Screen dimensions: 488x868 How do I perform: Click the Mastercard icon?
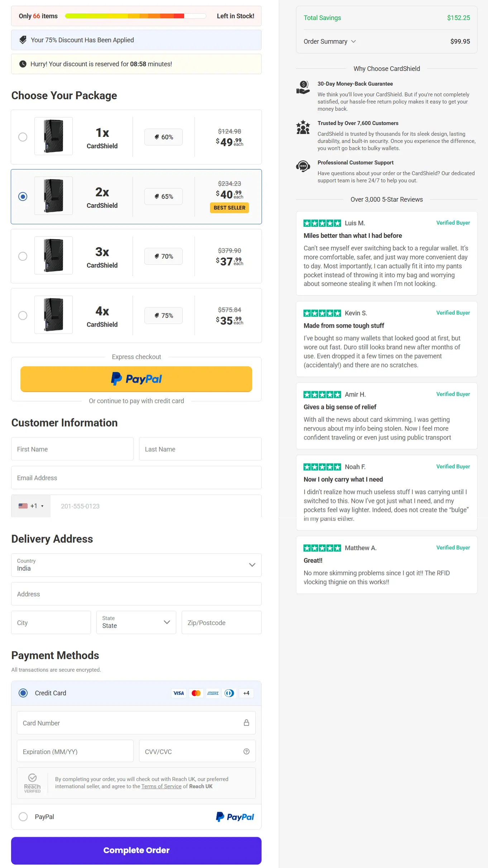(x=196, y=693)
